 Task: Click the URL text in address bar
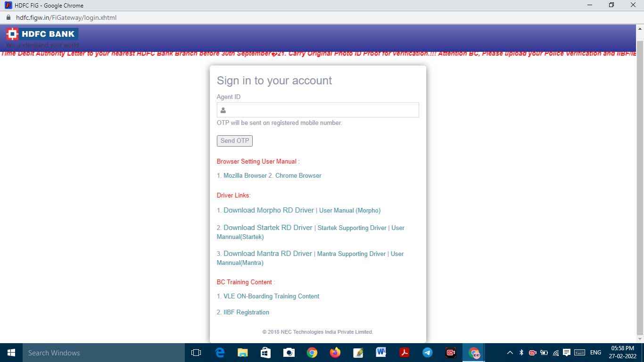click(66, 17)
